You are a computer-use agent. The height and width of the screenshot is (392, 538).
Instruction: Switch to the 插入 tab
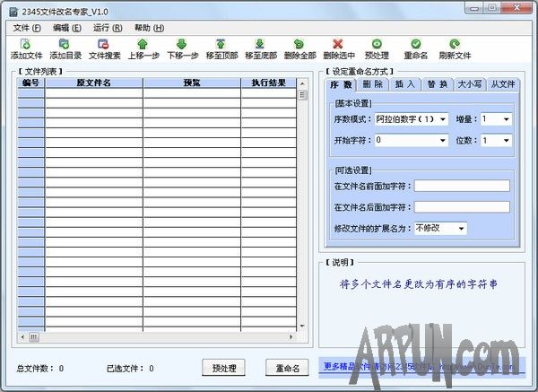405,84
